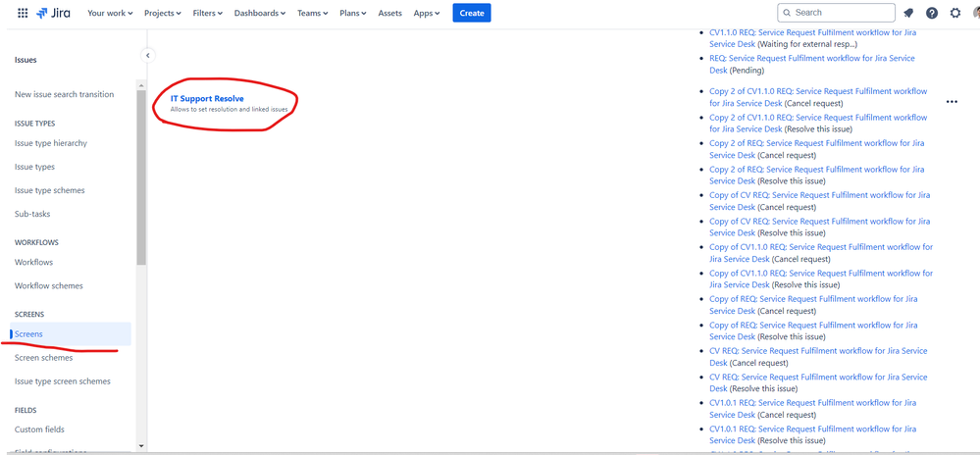Screen dimensions: 980x455
Task: Click the Create button
Action: tap(472, 13)
